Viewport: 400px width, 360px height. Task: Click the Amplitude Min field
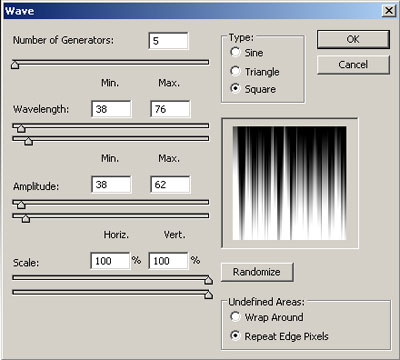[x=111, y=185]
